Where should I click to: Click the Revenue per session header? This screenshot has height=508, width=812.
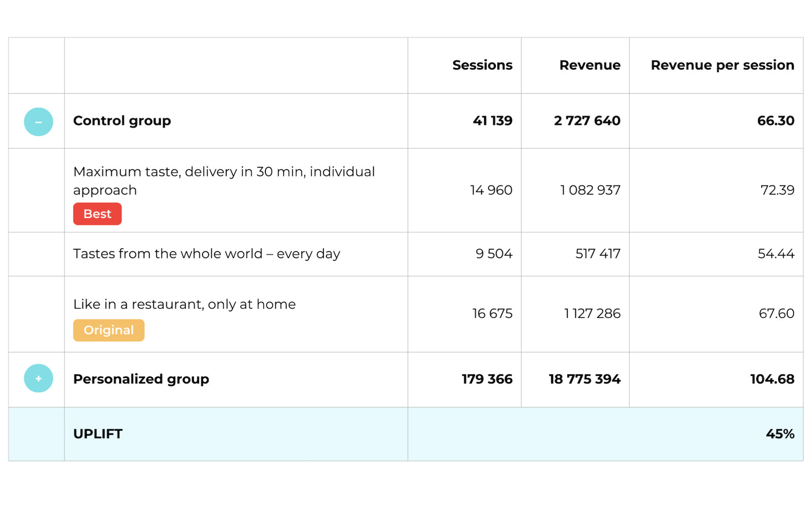click(722, 65)
